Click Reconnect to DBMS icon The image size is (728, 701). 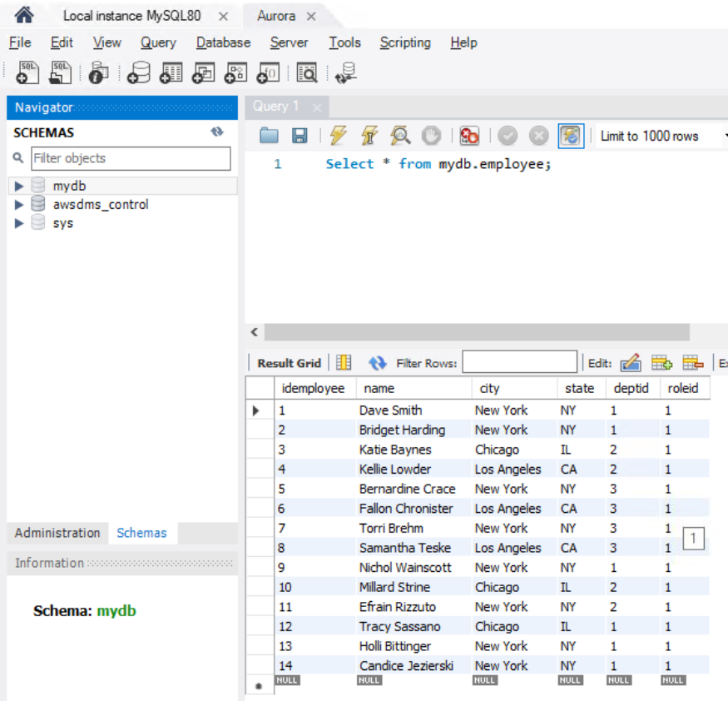click(345, 73)
